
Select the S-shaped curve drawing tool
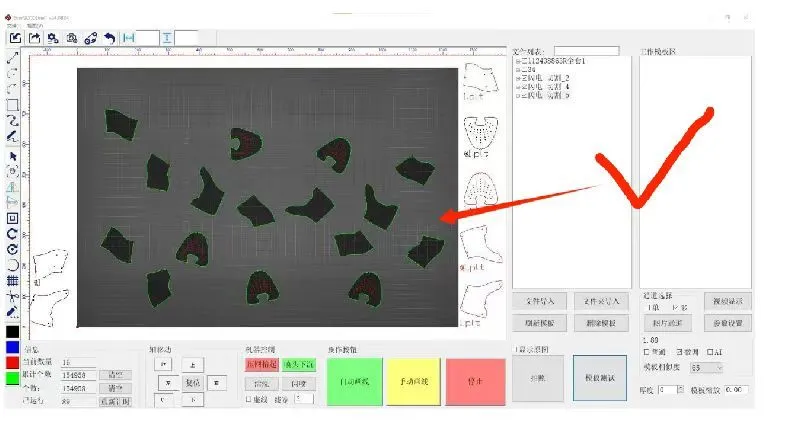click(x=12, y=120)
